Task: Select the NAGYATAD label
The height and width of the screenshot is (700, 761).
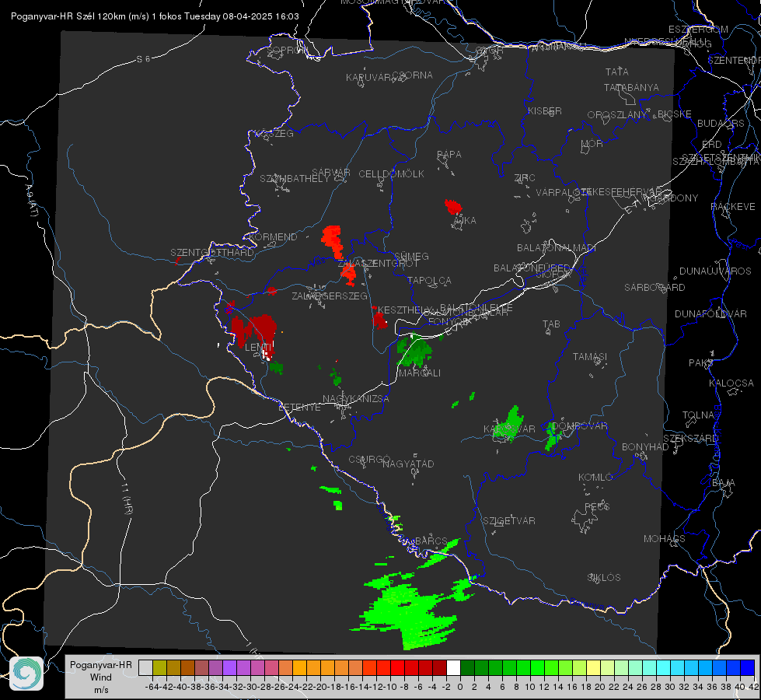Action: (x=408, y=464)
